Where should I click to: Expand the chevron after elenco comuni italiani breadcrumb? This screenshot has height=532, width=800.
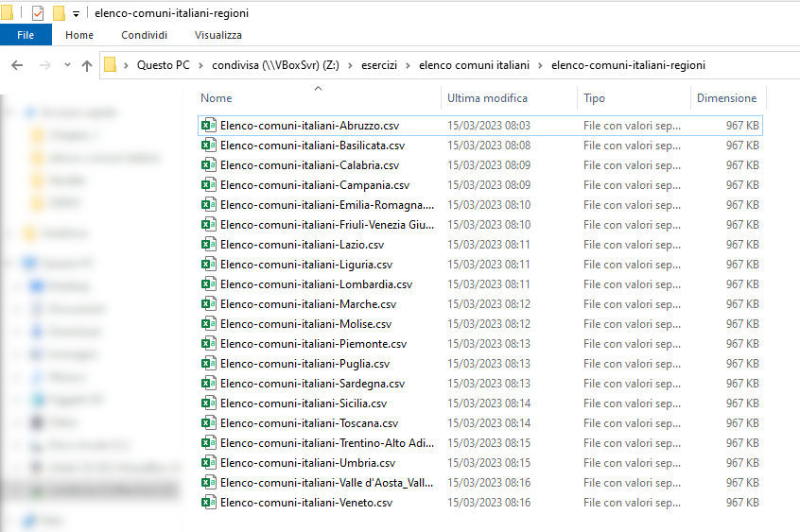(x=540, y=65)
